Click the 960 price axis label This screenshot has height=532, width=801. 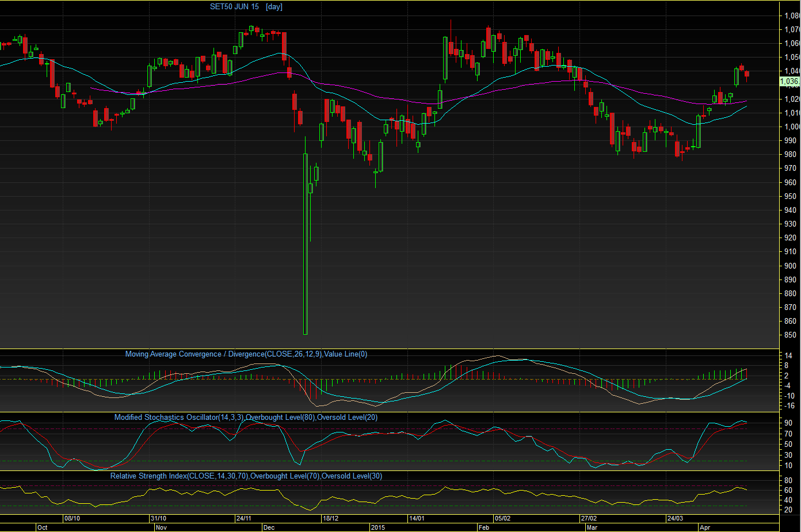click(790, 182)
